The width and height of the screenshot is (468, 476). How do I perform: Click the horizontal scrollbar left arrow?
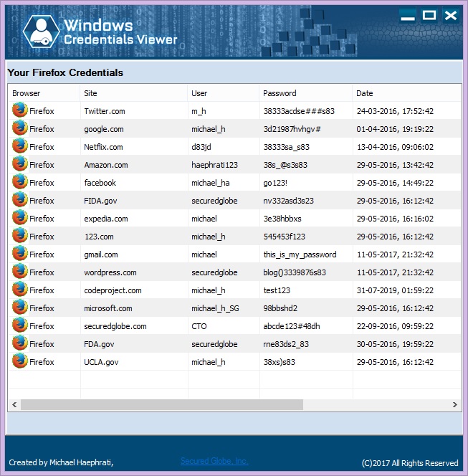coord(14,404)
